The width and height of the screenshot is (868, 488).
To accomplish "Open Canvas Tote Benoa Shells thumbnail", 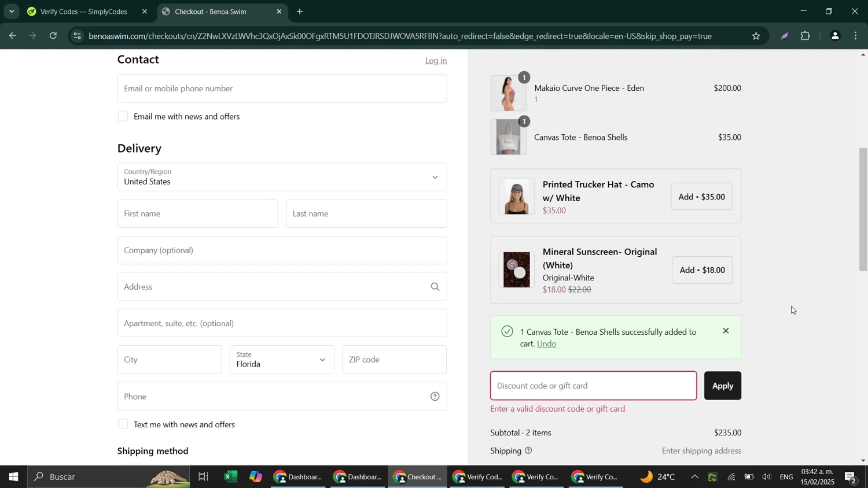I will 508,137.
